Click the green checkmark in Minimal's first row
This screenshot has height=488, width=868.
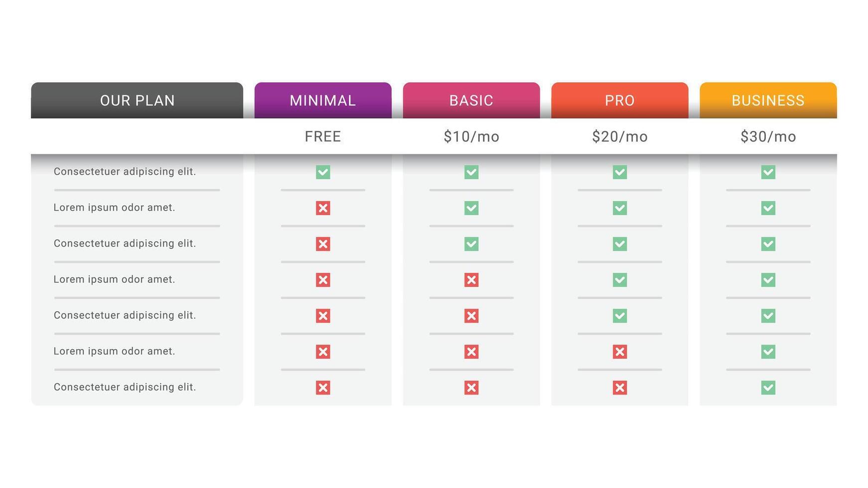click(323, 172)
